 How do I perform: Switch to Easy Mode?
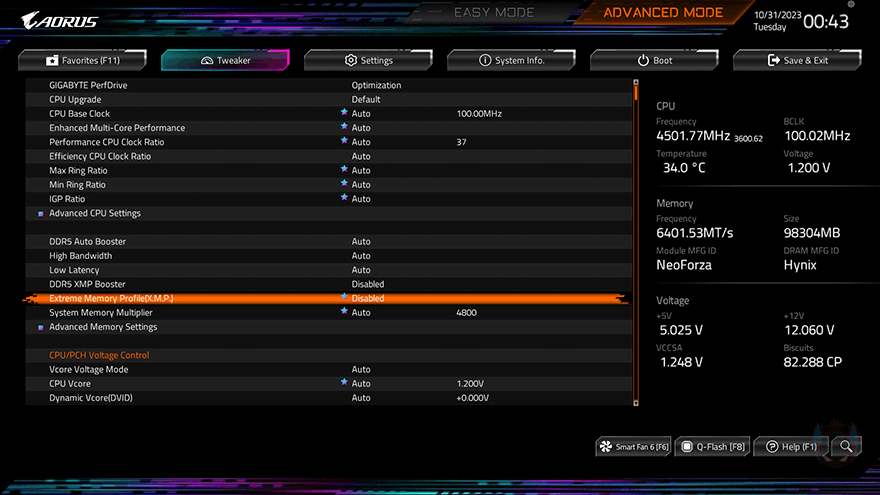click(494, 12)
